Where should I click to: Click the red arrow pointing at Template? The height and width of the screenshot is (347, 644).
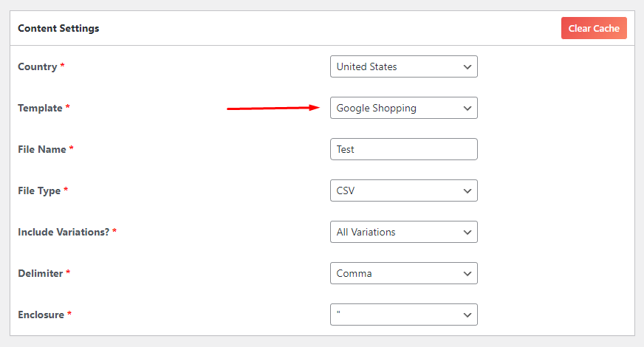272,108
